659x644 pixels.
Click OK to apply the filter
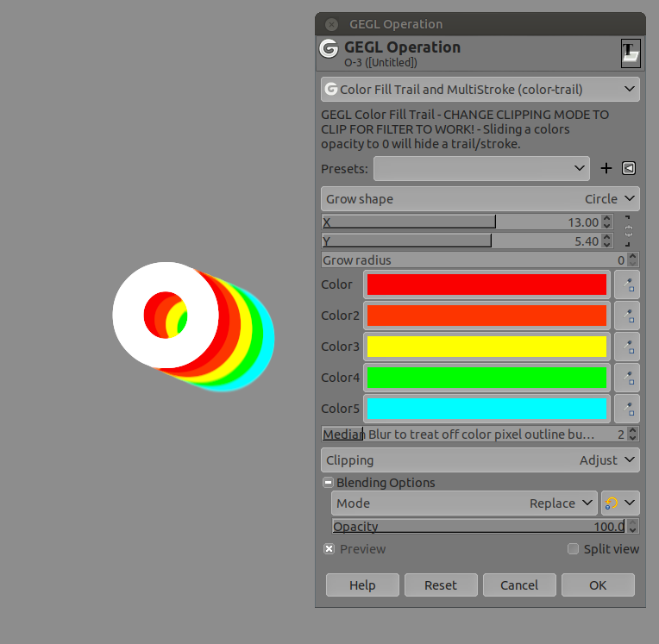click(598, 585)
